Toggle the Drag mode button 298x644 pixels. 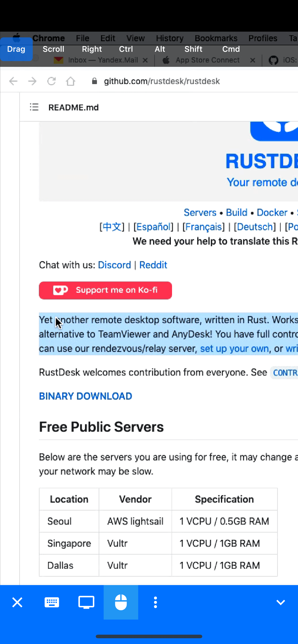(x=16, y=49)
